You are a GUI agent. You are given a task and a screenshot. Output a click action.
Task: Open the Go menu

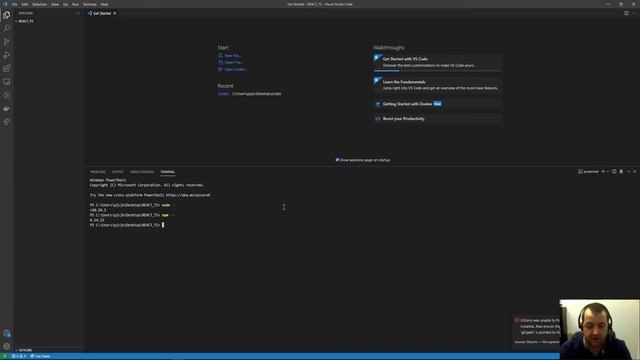click(65, 4)
